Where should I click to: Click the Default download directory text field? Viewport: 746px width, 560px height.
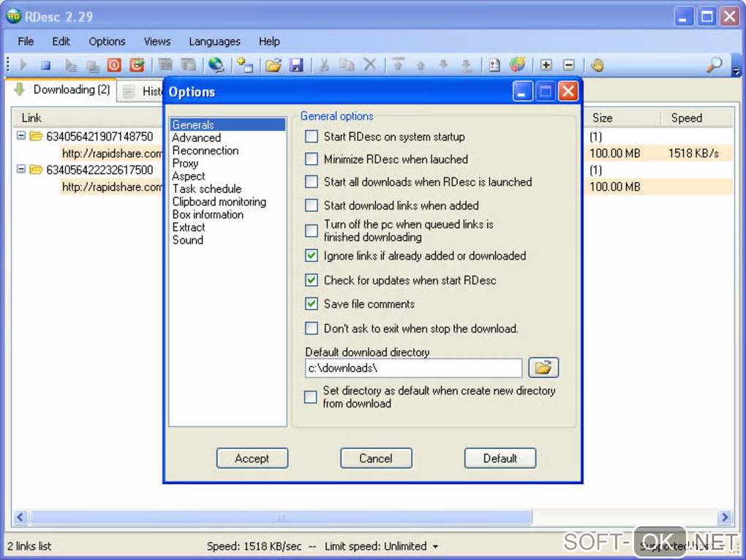click(413, 368)
